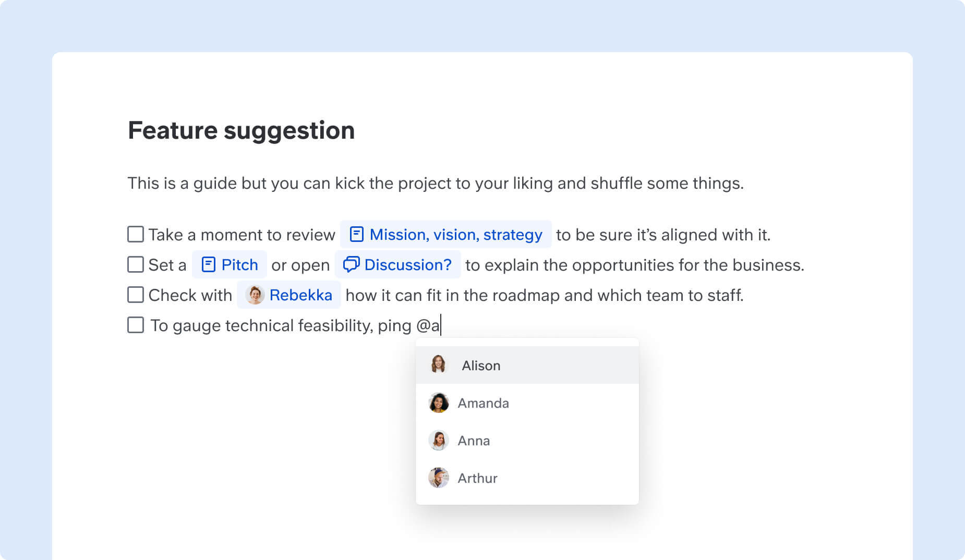
Task: Select Alison from the mention suggestions
Action: point(527,365)
